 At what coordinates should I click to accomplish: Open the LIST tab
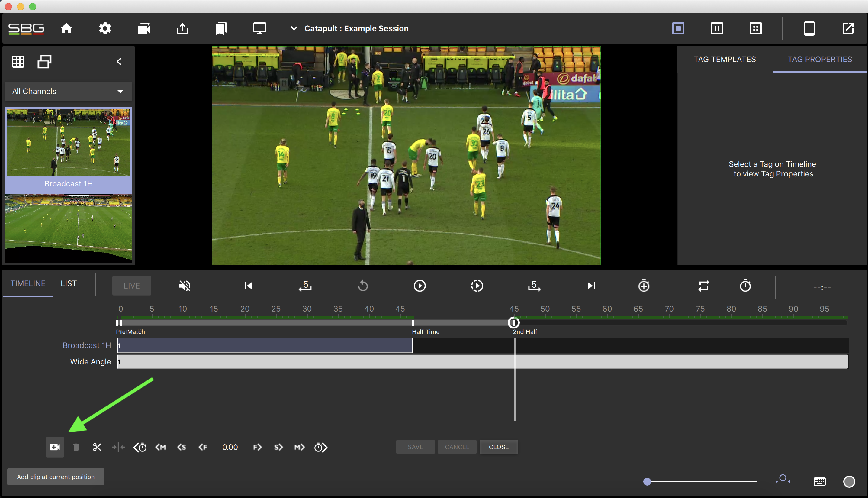pos(69,283)
